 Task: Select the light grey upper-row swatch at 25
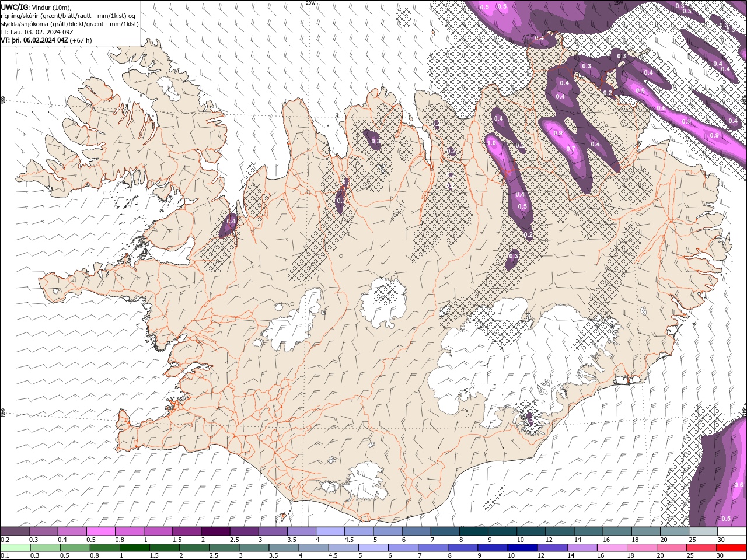click(703, 531)
